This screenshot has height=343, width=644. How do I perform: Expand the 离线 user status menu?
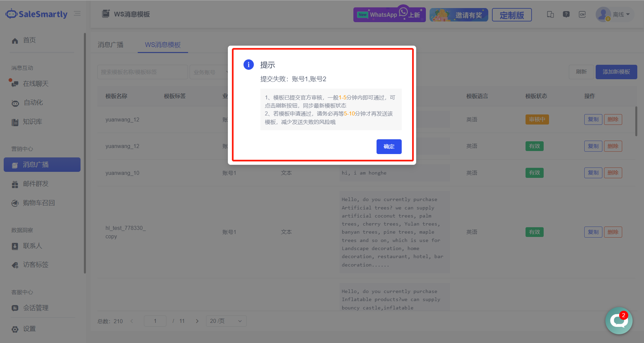click(x=621, y=14)
